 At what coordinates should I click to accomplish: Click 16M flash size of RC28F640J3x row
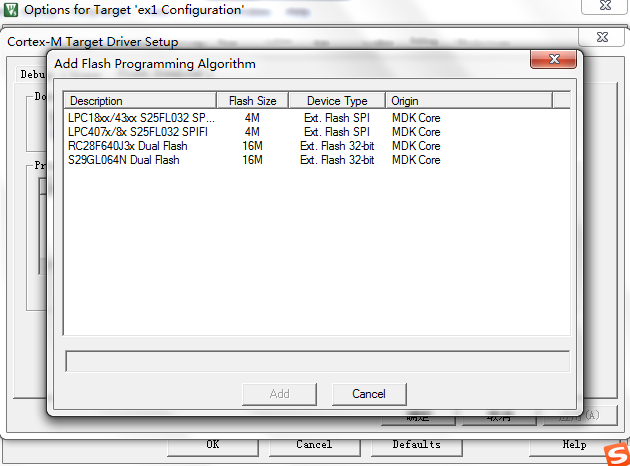252,146
